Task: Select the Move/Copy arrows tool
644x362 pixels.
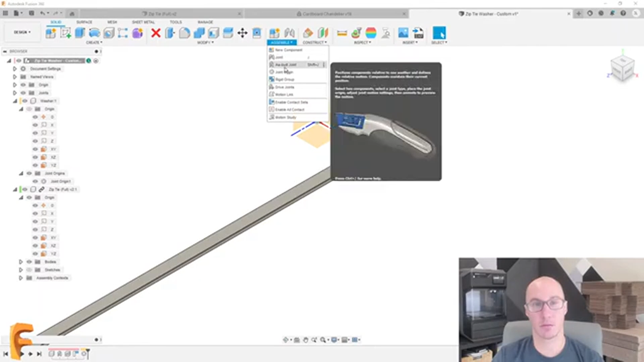Action: coord(242,33)
